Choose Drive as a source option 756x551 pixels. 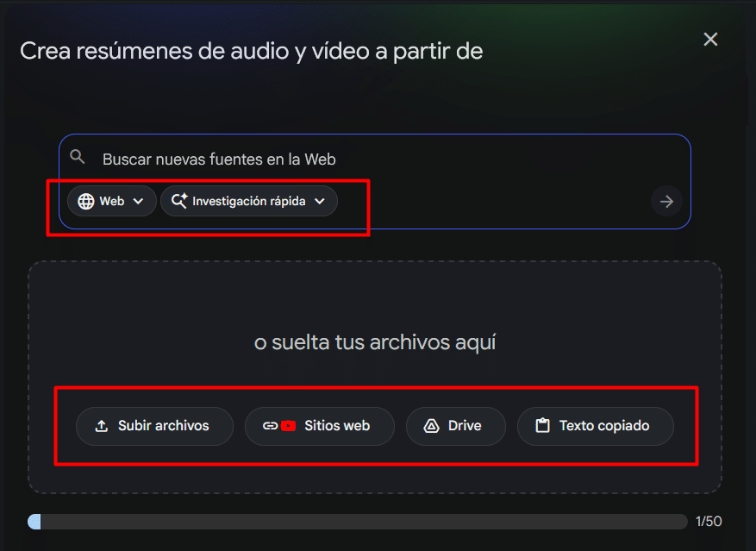click(x=455, y=426)
